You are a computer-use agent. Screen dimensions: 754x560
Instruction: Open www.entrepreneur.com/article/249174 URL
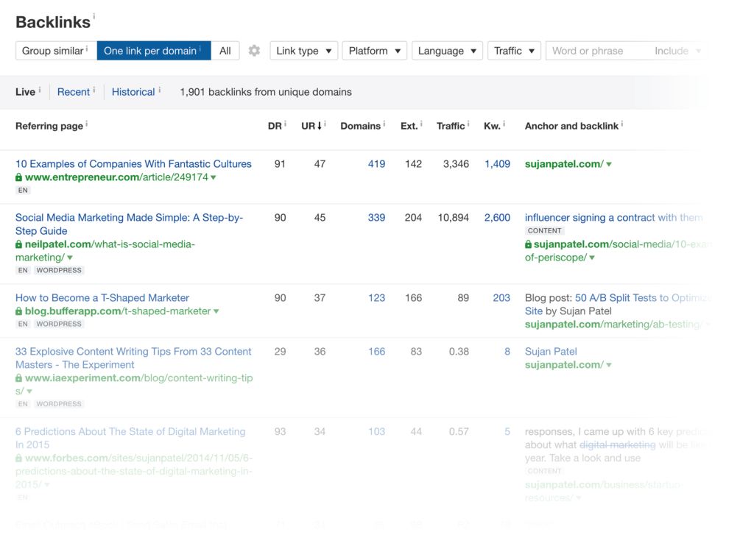click(x=116, y=177)
